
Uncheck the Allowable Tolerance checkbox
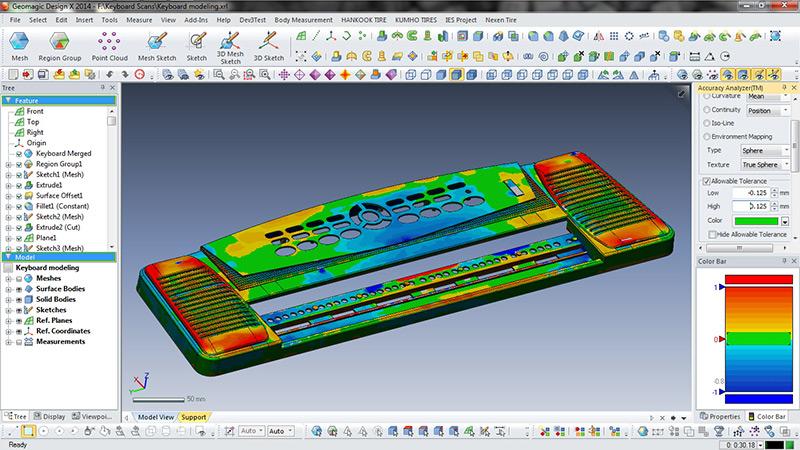pos(706,180)
